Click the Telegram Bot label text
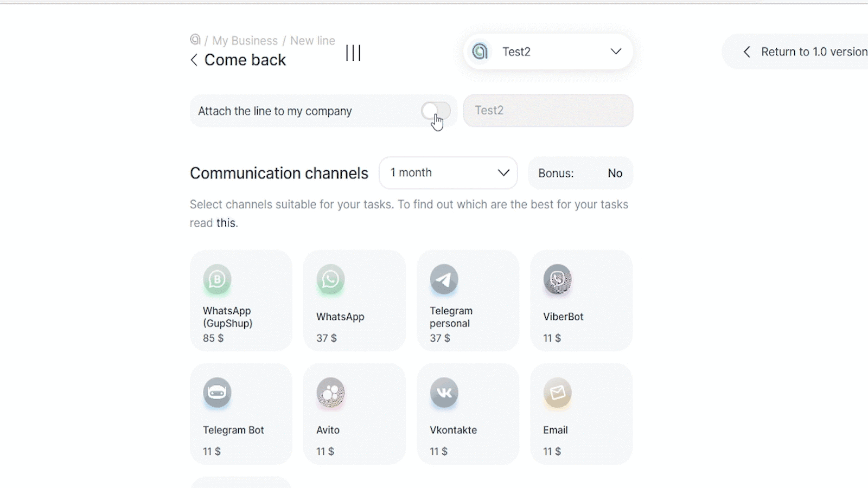Viewport: 868px width, 488px height. [233, 430]
